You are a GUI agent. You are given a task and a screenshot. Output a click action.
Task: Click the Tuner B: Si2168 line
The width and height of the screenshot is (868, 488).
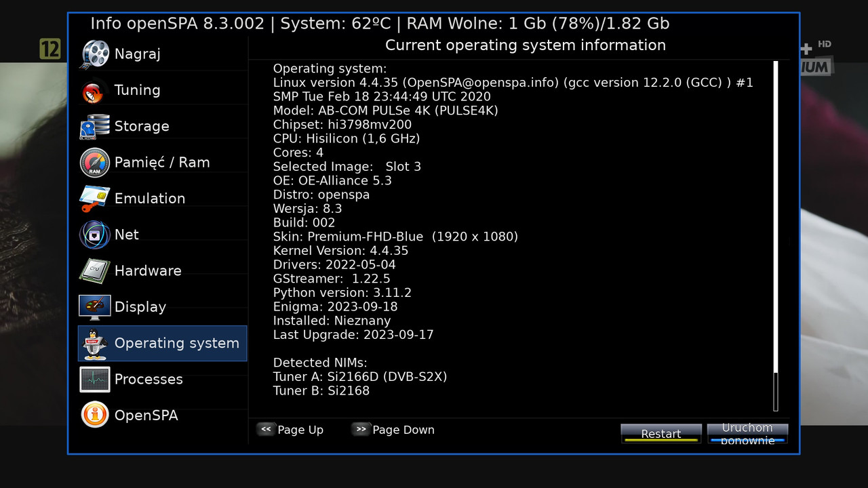[x=321, y=390]
